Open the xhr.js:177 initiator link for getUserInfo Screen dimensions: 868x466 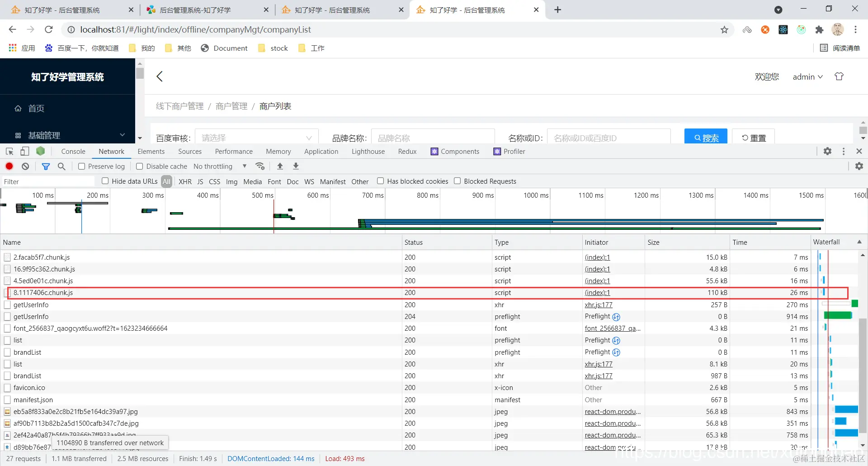(599, 304)
